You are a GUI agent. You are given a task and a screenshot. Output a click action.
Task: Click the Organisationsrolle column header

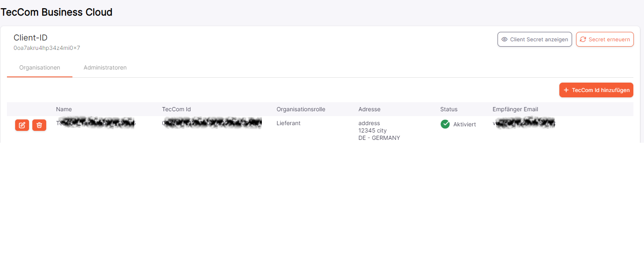pyautogui.click(x=301, y=109)
